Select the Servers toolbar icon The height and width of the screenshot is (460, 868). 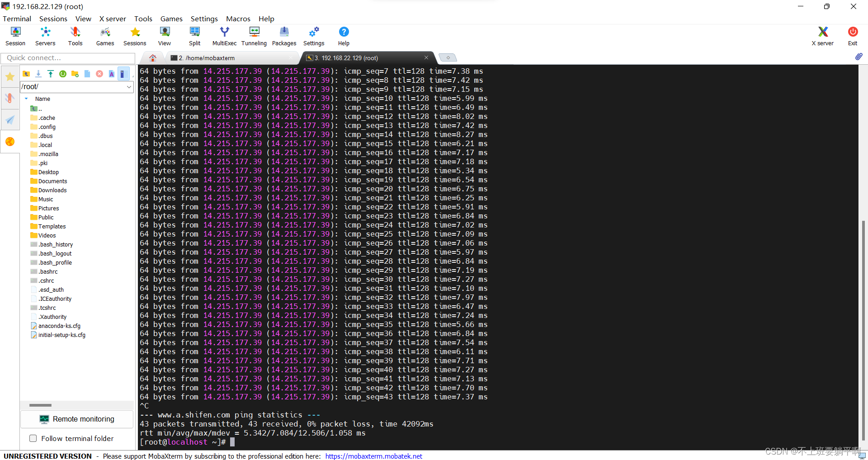[45, 36]
